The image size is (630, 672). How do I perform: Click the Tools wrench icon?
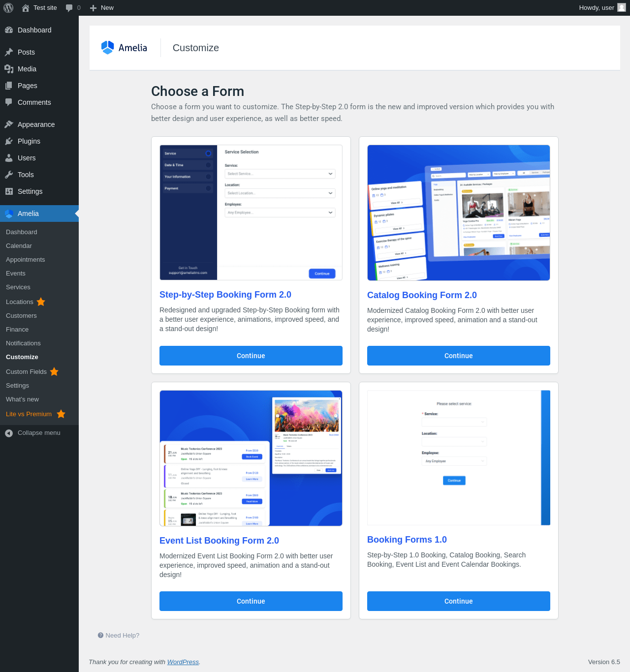pos(9,175)
